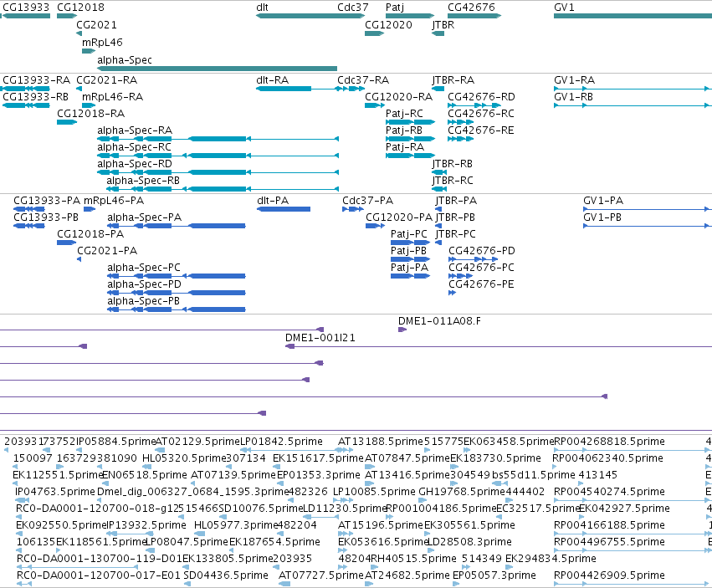Open the CG42676 gene label
This screenshot has width=712, height=588.
[471, 8]
